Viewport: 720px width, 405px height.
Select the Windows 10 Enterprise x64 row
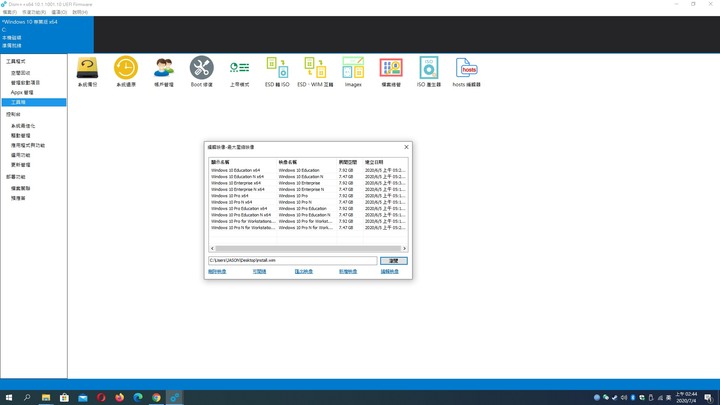point(308,183)
